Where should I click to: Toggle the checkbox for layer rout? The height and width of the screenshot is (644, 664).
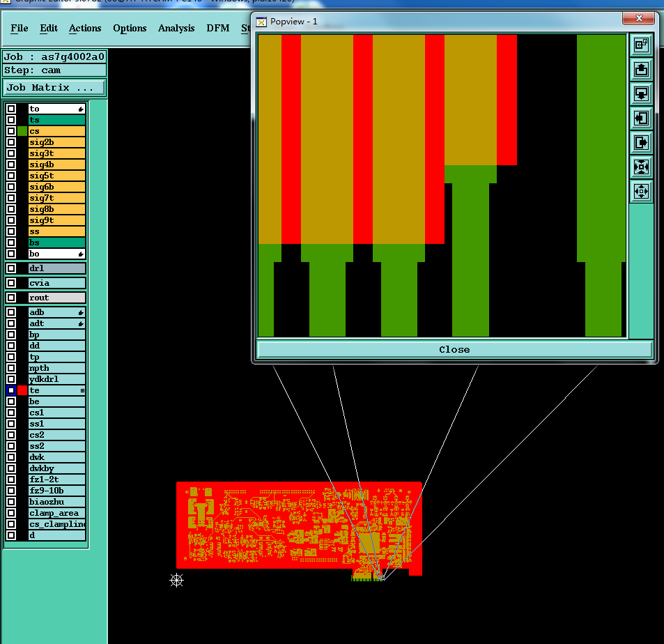coord(11,298)
